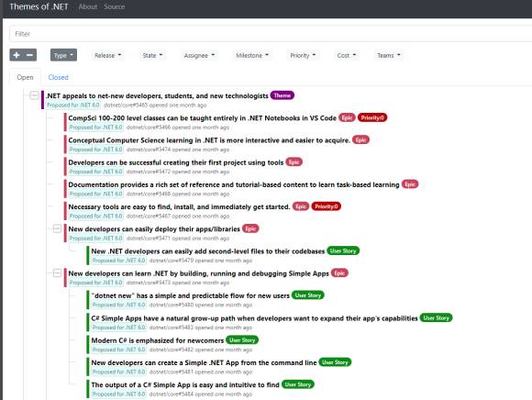Open Modern C# is emphasized story
The height and width of the screenshot is (400, 532).
tap(158, 340)
